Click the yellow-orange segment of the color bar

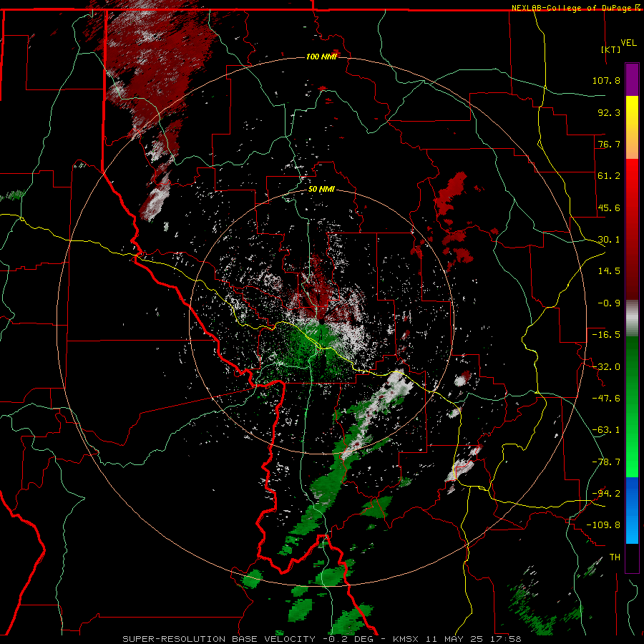coord(632,127)
